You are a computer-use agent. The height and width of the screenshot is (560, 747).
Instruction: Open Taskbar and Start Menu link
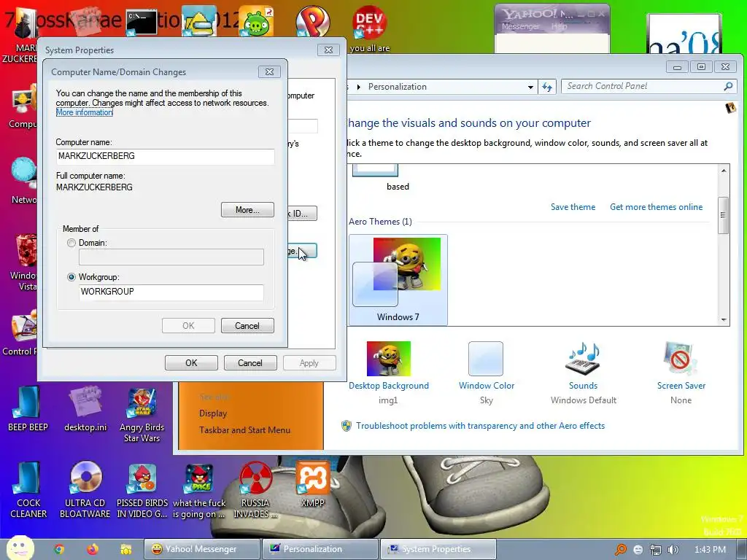pyautogui.click(x=244, y=430)
